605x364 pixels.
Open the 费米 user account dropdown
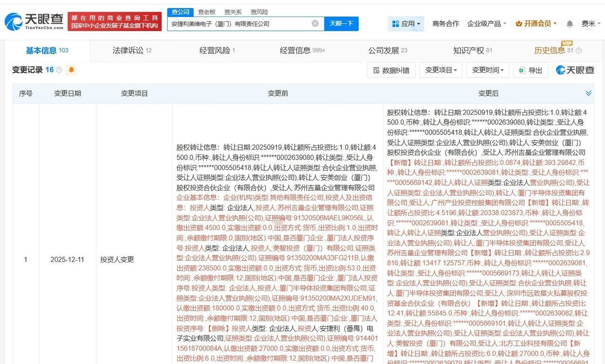[591, 24]
